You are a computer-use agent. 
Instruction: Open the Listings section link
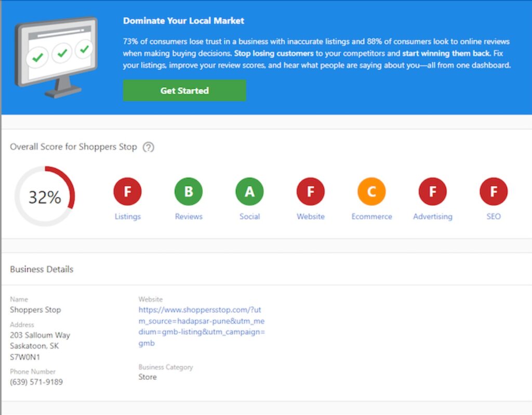click(128, 217)
